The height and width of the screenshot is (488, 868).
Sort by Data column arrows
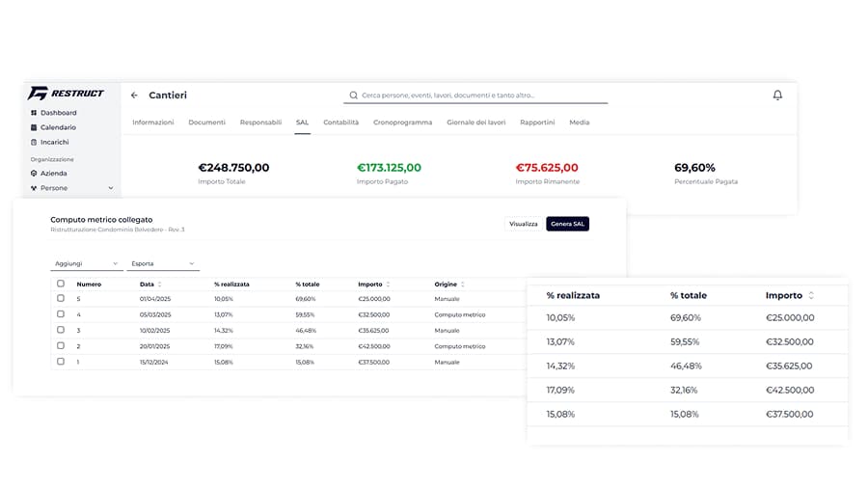click(x=159, y=285)
